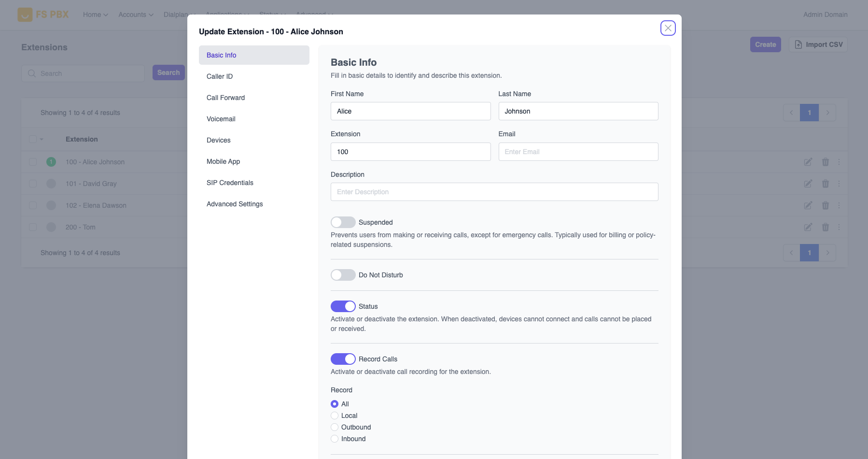The height and width of the screenshot is (459, 868).
Task: Open the SIP Credentials settings tab
Action: coord(230,183)
